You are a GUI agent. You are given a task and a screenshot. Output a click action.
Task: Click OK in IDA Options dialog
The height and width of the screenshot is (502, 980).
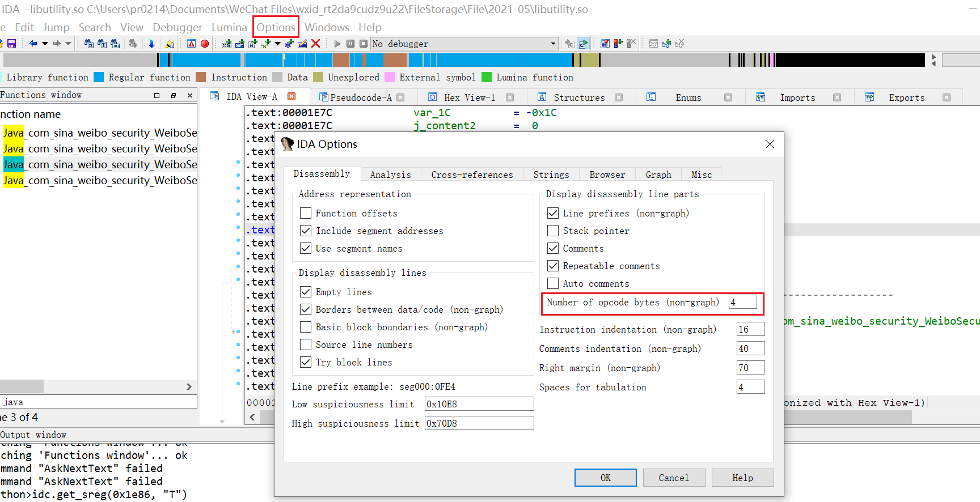click(x=606, y=478)
